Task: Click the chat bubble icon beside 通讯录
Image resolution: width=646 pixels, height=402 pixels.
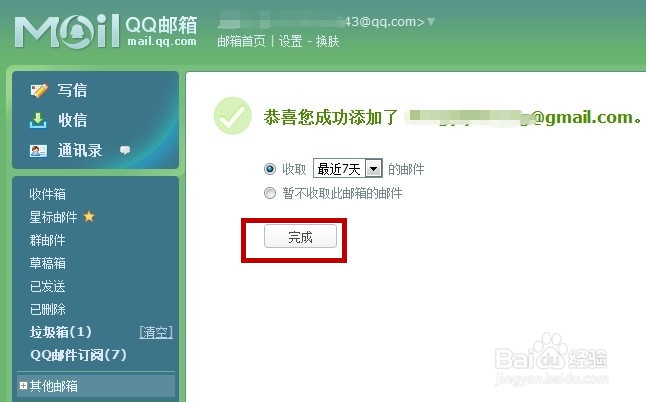Action: click(x=125, y=150)
